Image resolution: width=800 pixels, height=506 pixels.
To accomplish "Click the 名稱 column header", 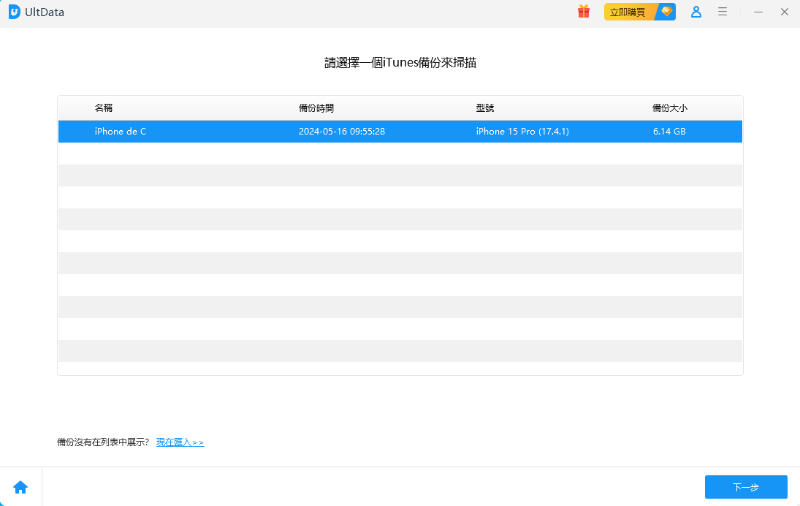I will coord(104,108).
